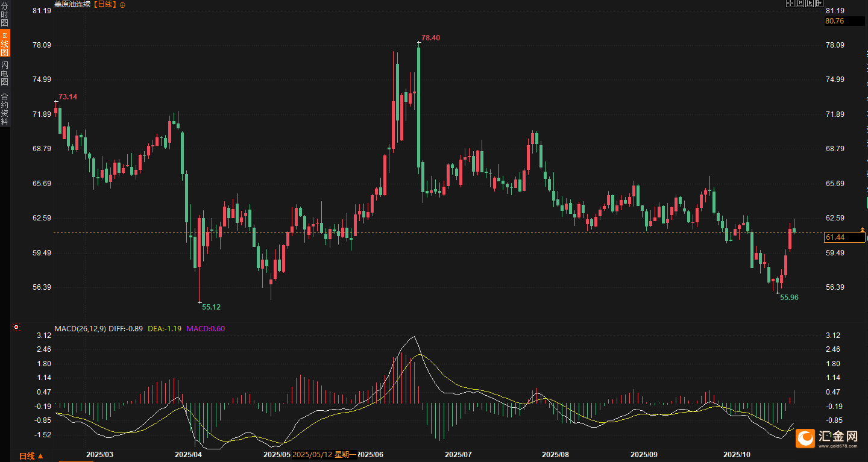Click the DIFF:-0.89 value
The height and width of the screenshot is (462, 868).
tap(126, 328)
